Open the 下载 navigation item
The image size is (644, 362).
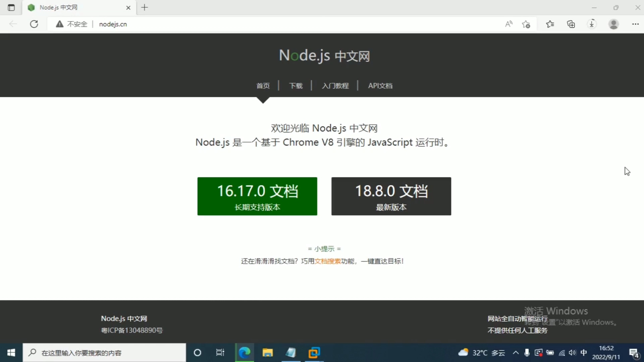[x=296, y=86]
